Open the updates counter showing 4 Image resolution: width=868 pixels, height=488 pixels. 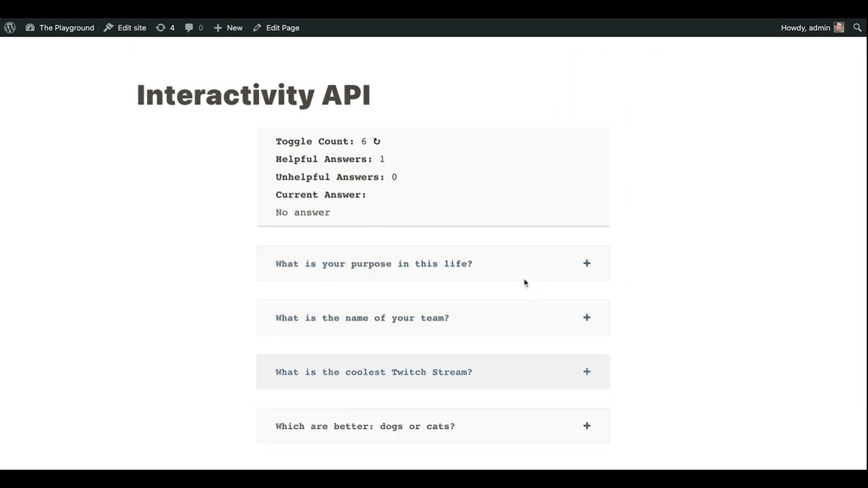click(x=165, y=28)
